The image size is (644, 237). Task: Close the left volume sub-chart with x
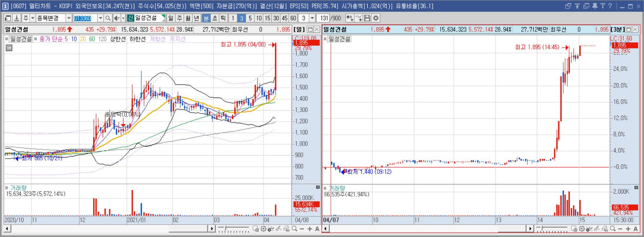coord(318,188)
